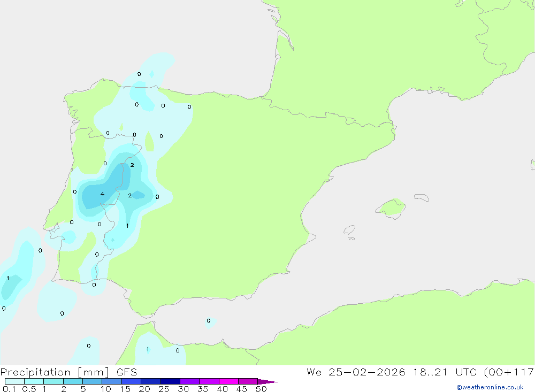The width and height of the screenshot is (535, 392).
Task: Open the weatheronline.co.uk copyright link
Action: (x=490, y=387)
